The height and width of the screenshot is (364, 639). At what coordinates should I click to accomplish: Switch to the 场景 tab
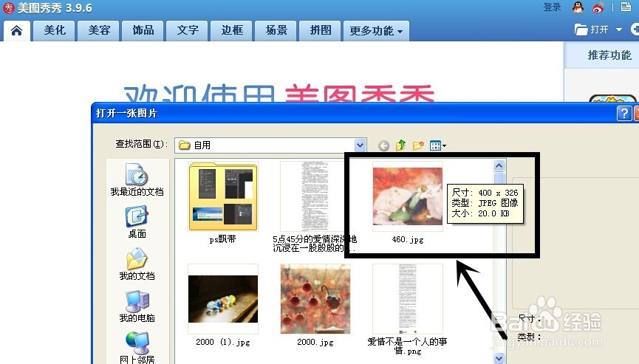276,30
